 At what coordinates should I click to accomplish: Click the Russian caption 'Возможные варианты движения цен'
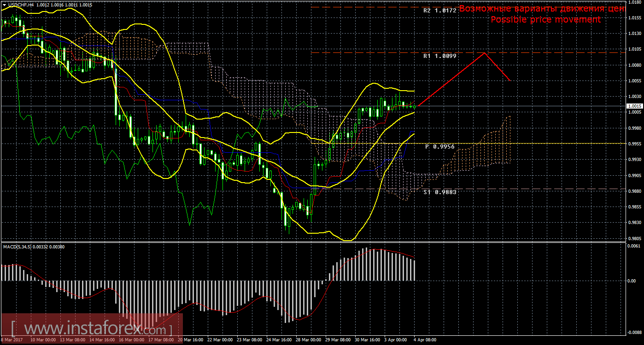[x=542, y=9]
